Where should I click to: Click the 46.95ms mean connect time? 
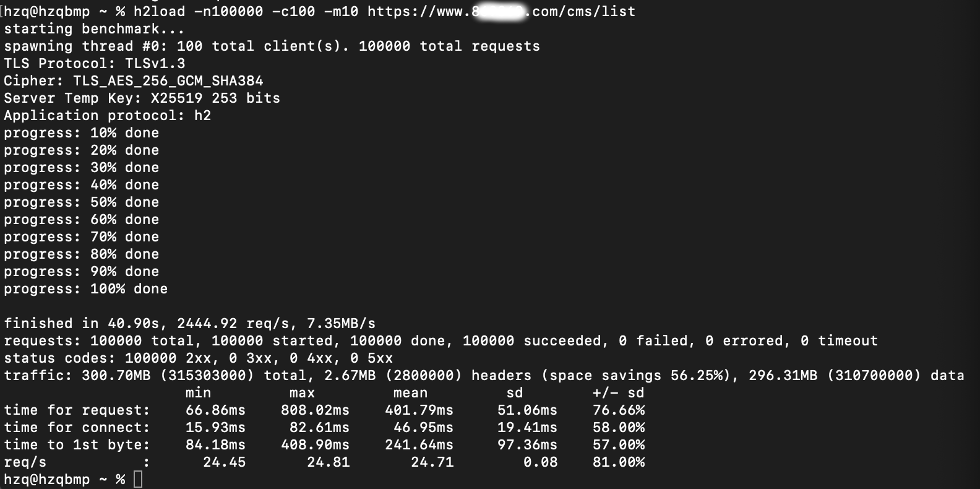[x=423, y=428]
